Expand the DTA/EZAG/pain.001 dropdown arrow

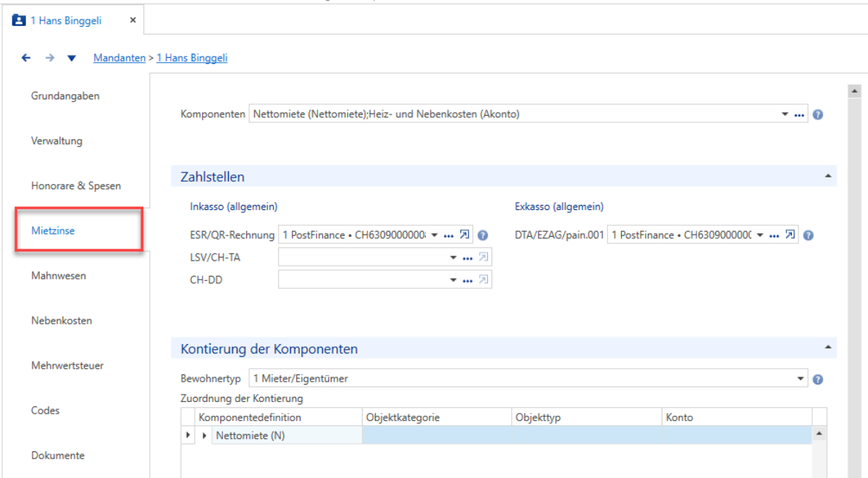point(760,235)
